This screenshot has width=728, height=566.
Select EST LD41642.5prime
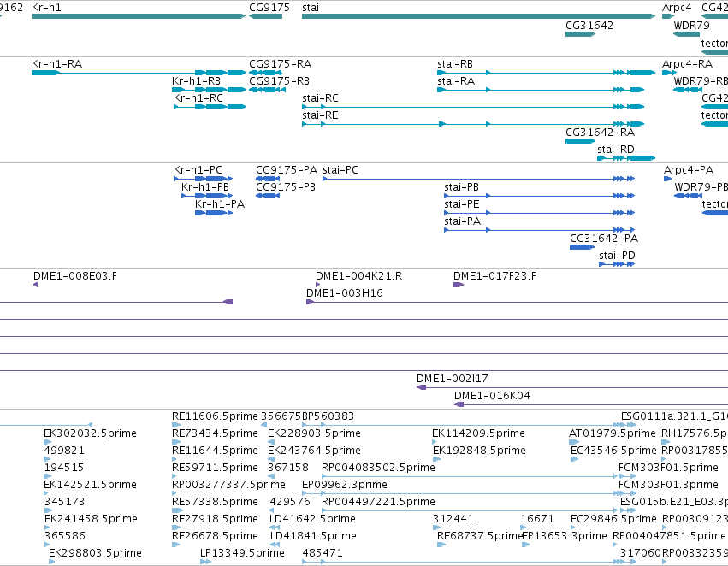pos(275,528)
